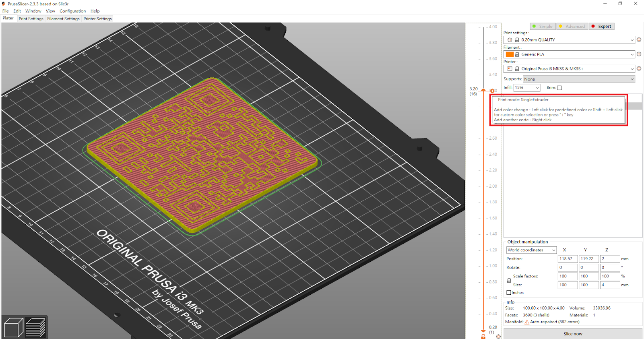Switch to the Print Settings tab
The height and width of the screenshot is (339, 644).
coord(31,19)
